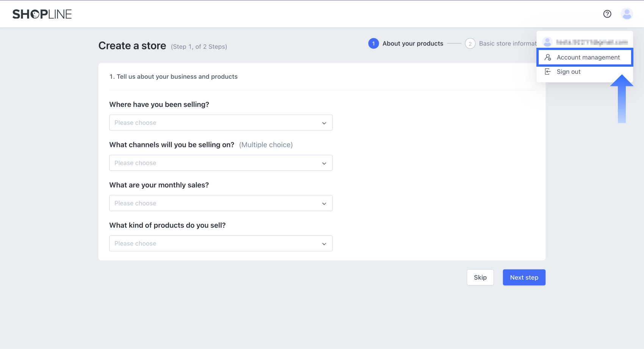Expand the product kind dropdown arrow
This screenshot has width=644, height=349.
(324, 244)
